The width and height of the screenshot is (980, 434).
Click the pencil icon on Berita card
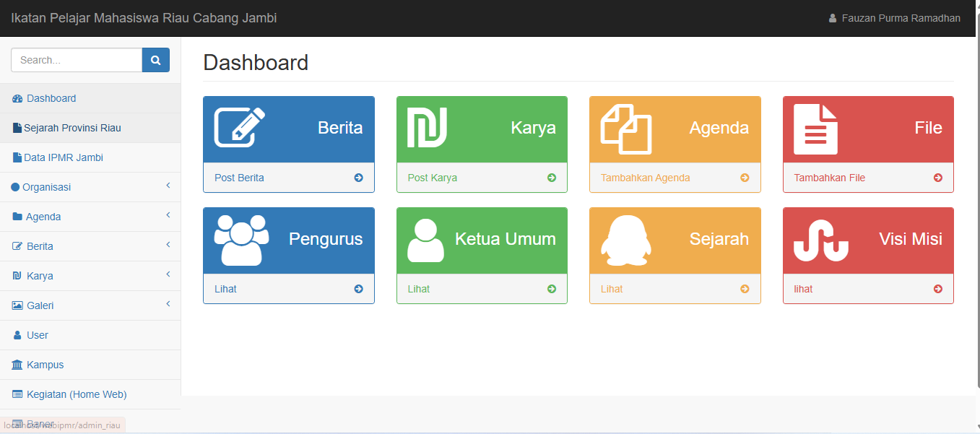(240, 127)
